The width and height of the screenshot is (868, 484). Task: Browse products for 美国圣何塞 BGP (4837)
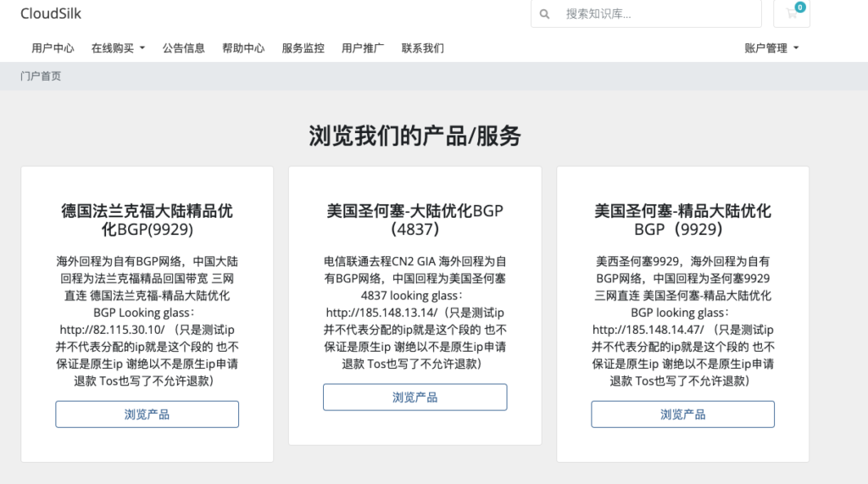pos(415,397)
